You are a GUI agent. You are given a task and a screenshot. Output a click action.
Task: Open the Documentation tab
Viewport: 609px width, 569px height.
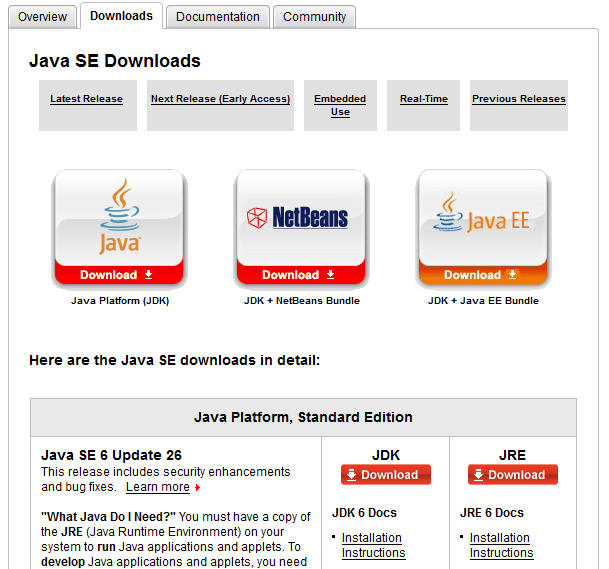[x=218, y=17]
